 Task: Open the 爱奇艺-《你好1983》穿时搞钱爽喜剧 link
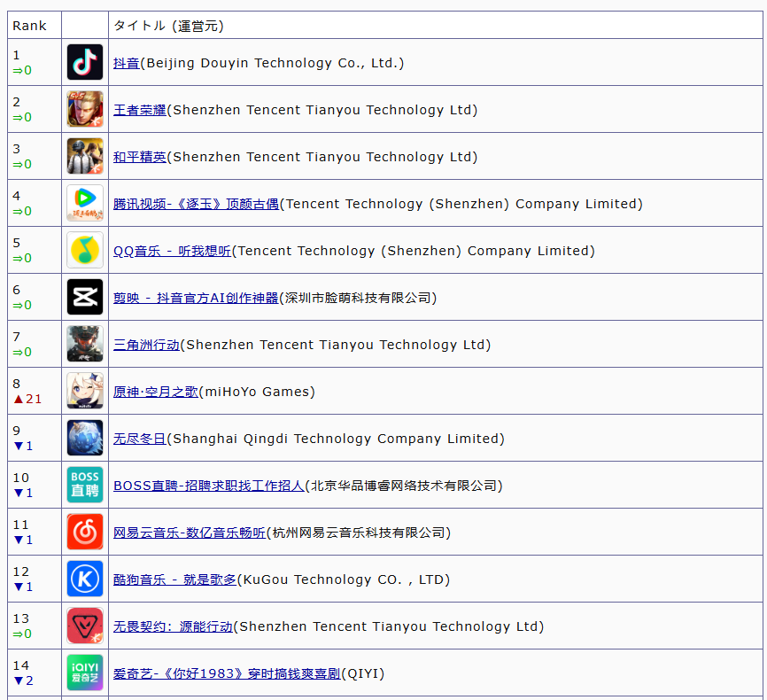pos(227,674)
